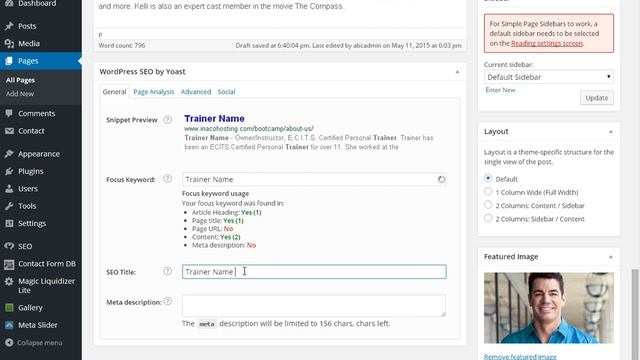Click the Remove featured image link
Viewport: 640px width, 360px height.
(520, 357)
